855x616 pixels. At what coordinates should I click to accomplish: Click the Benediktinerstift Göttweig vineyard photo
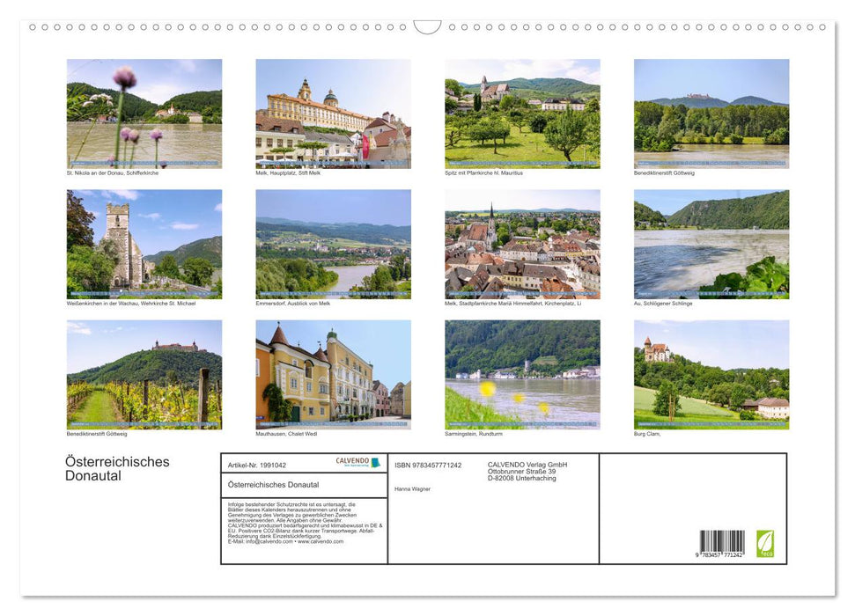pos(144,374)
